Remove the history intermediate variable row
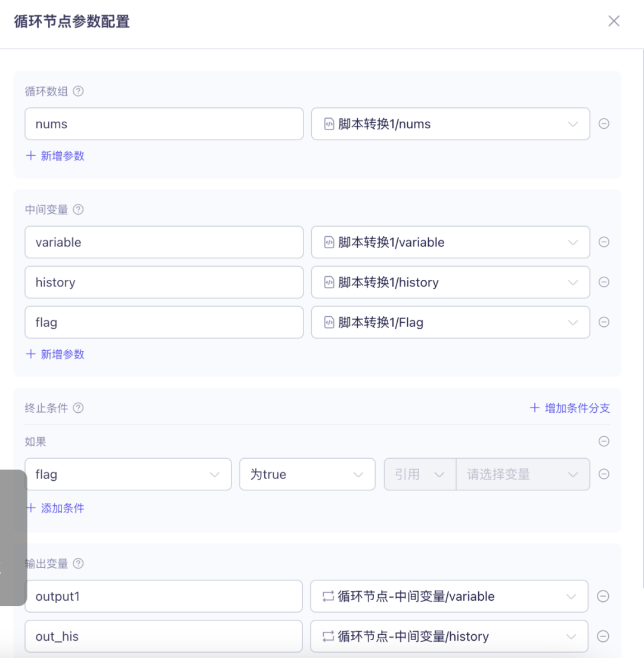Viewport: 644px width, 658px height. [604, 282]
